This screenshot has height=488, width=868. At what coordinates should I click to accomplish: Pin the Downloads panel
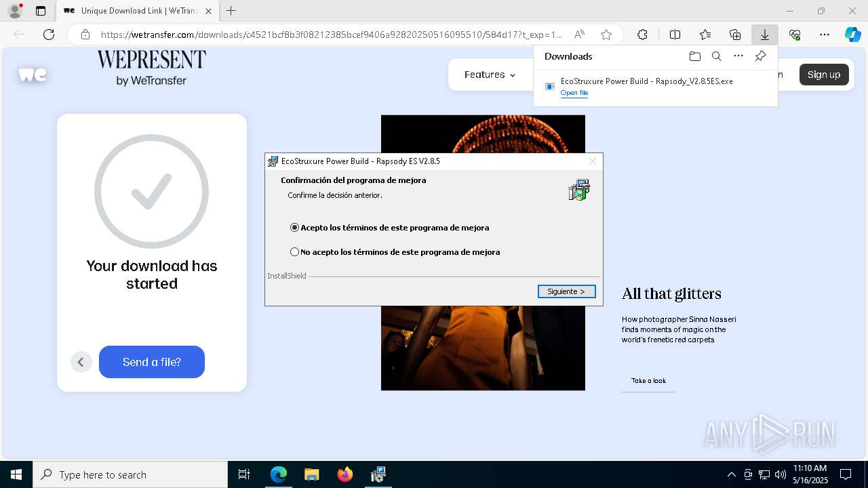pyautogui.click(x=760, y=56)
